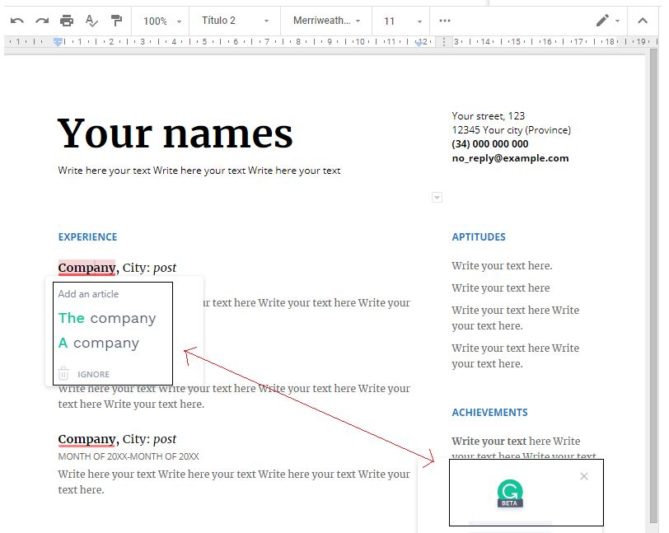Close the Grammarly popup with X

coord(584,476)
